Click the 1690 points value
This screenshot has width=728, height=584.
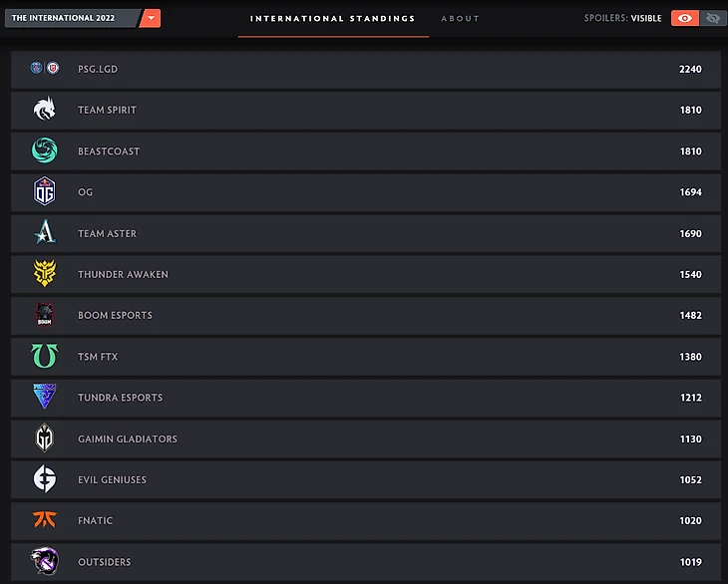pos(691,234)
